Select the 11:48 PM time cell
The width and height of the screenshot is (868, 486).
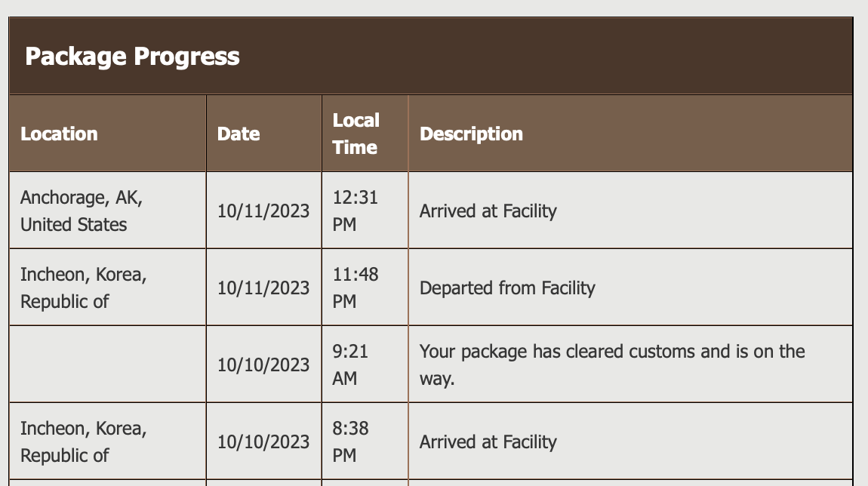356,288
